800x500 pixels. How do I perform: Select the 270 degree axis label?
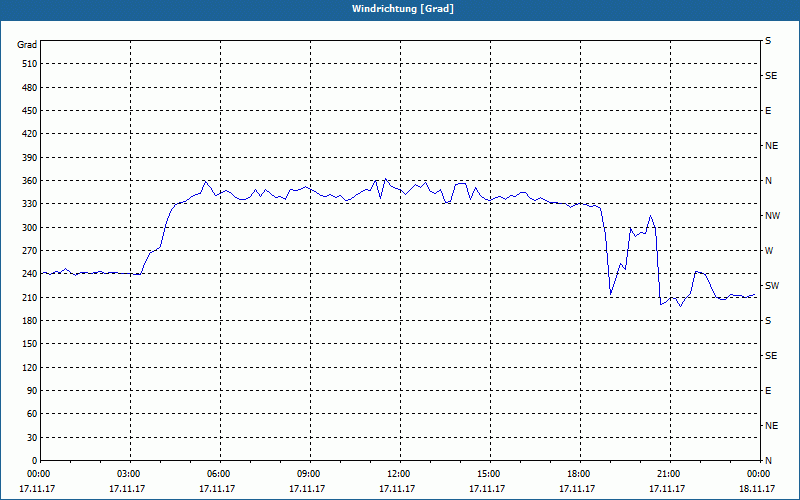(x=29, y=251)
